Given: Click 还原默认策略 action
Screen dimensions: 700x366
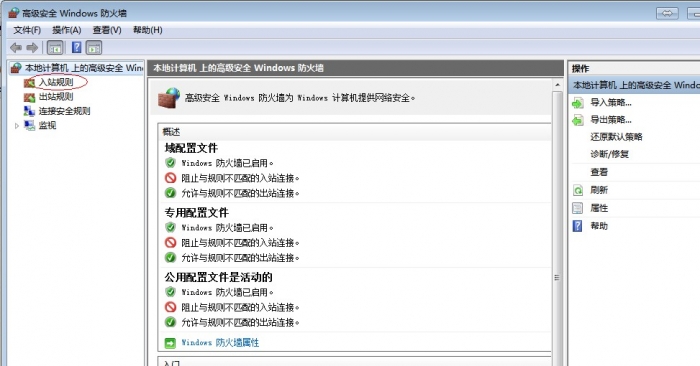Looking at the screenshot, I should pos(616,137).
